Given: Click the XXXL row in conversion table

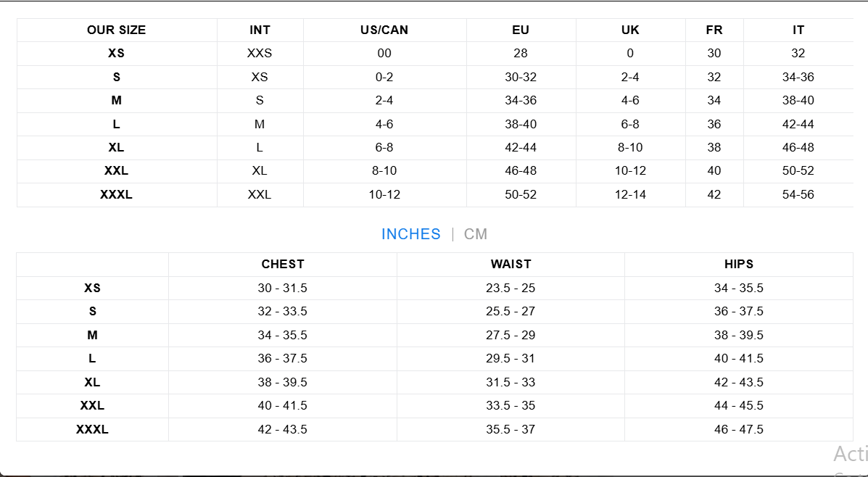Looking at the screenshot, I should click(x=116, y=194).
